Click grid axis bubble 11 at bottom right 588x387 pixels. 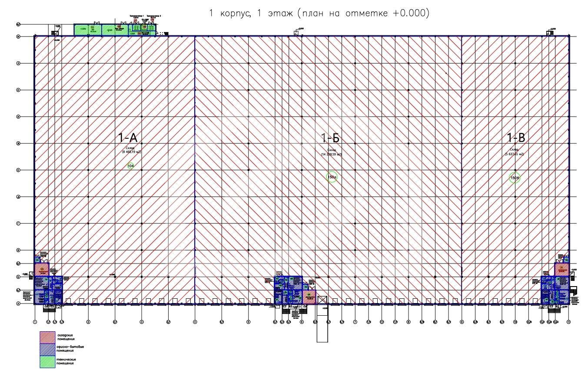(x=568, y=322)
